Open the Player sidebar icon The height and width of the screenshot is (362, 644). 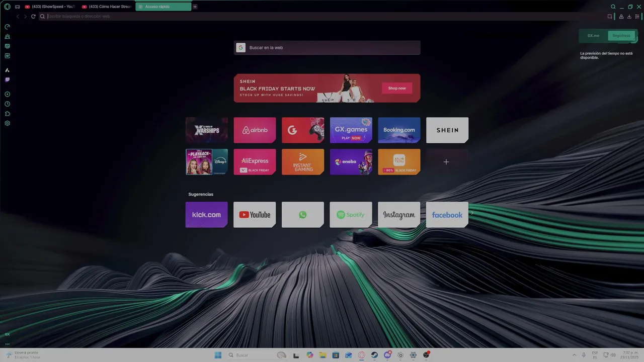point(7,94)
